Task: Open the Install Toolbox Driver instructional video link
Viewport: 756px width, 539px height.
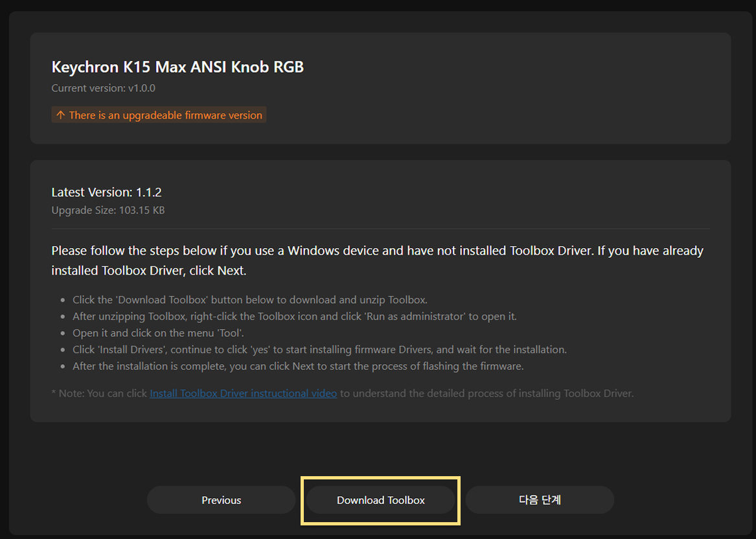Action: [x=243, y=393]
